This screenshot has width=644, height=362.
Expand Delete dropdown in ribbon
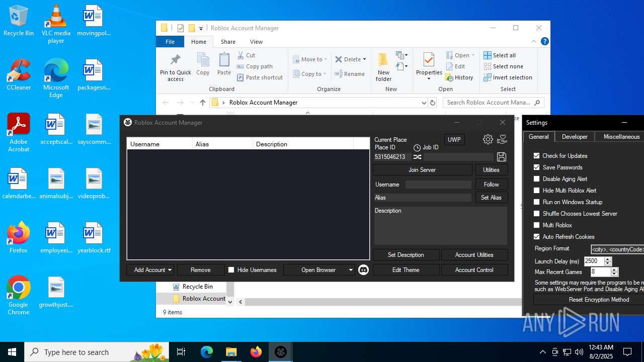[364, 59]
